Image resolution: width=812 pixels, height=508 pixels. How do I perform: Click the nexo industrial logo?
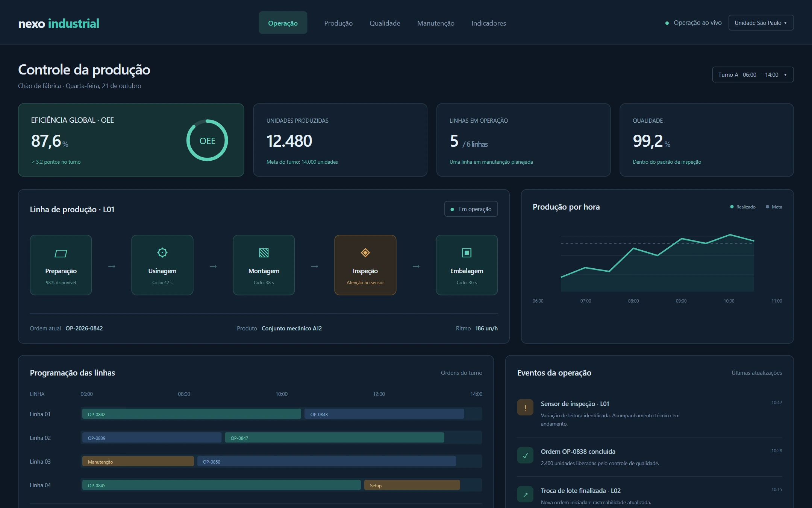click(59, 23)
